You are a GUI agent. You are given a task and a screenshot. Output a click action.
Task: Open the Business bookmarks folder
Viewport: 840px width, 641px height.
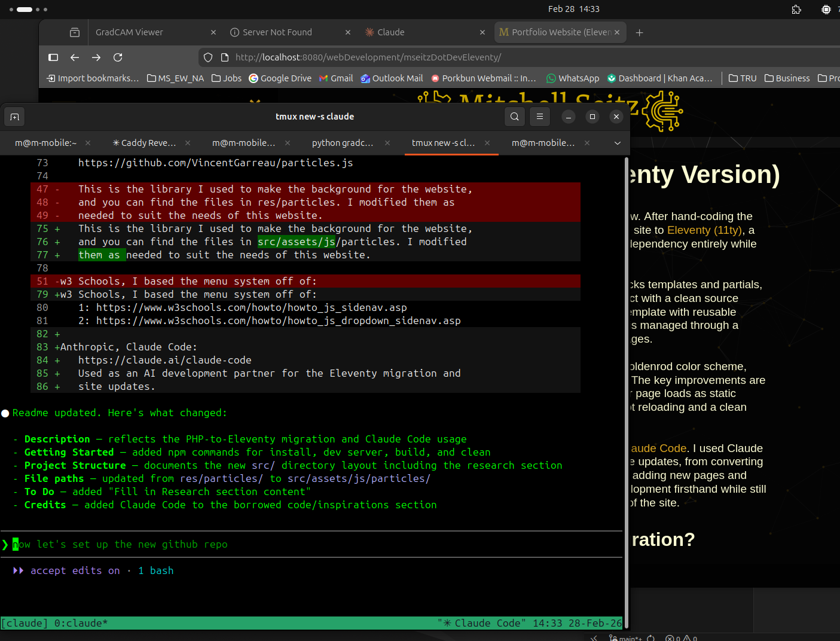click(787, 78)
